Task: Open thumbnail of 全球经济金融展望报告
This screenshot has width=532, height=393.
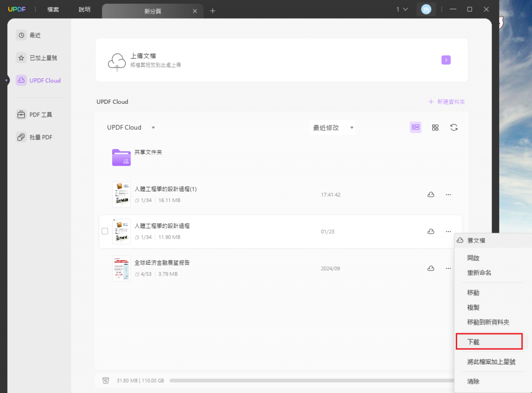Action: click(x=122, y=268)
